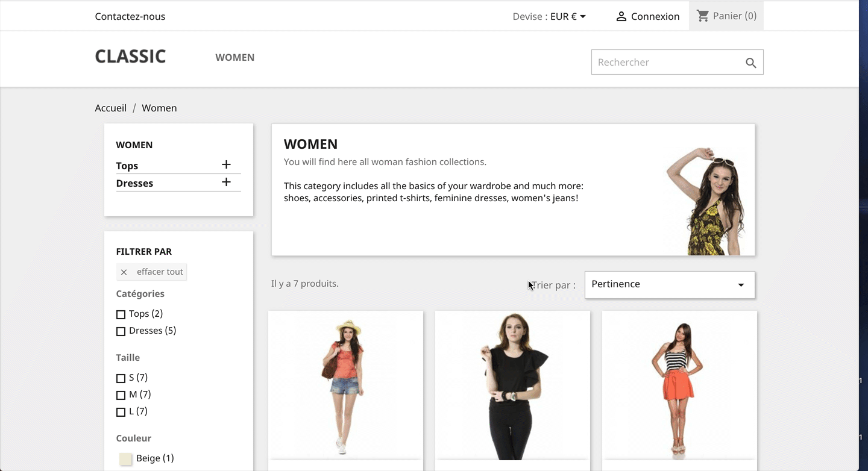Open the Panier shopping cart
The width and height of the screenshot is (868, 471).
(726, 16)
